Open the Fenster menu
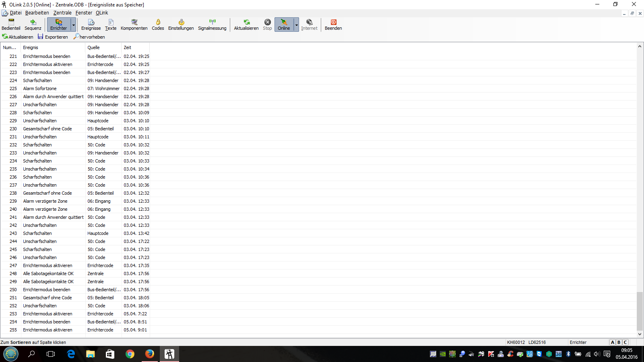644x362 pixels. [84, 13]
